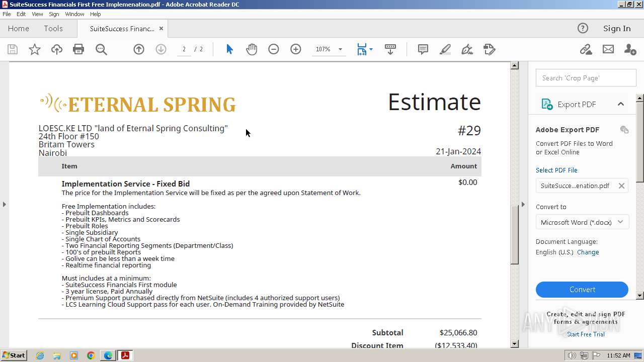Open the sign document pen tool
Image resolution: width=644 pixels, height=362 pixels.
click(467, 49)
